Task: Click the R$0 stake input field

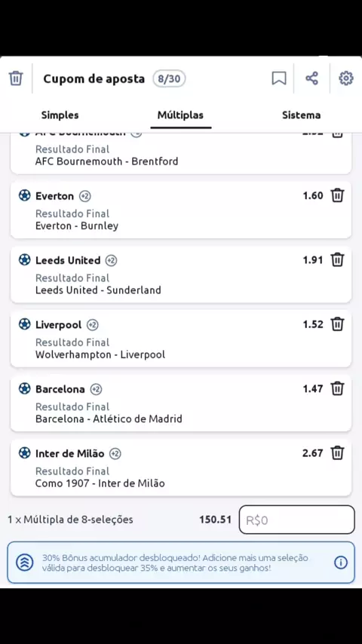Action: click(296, 520)
